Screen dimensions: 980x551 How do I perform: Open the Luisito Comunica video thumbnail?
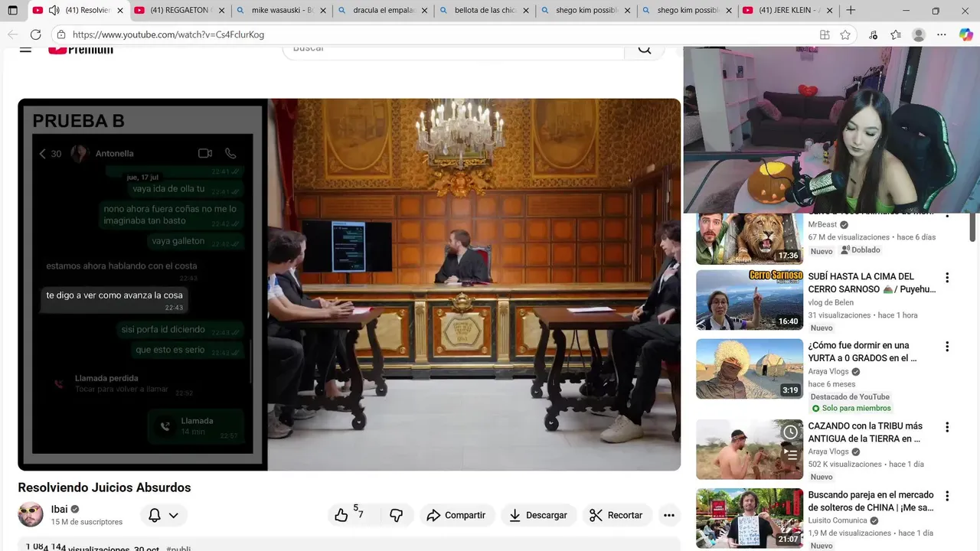(x=750, y=518)
